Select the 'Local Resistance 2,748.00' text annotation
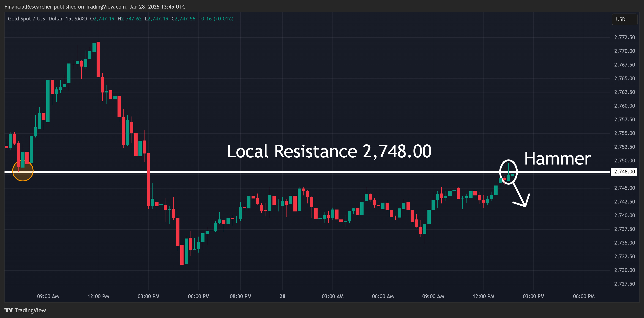The height and width of the screenshot is (318, 644). [x=329, y=151]
